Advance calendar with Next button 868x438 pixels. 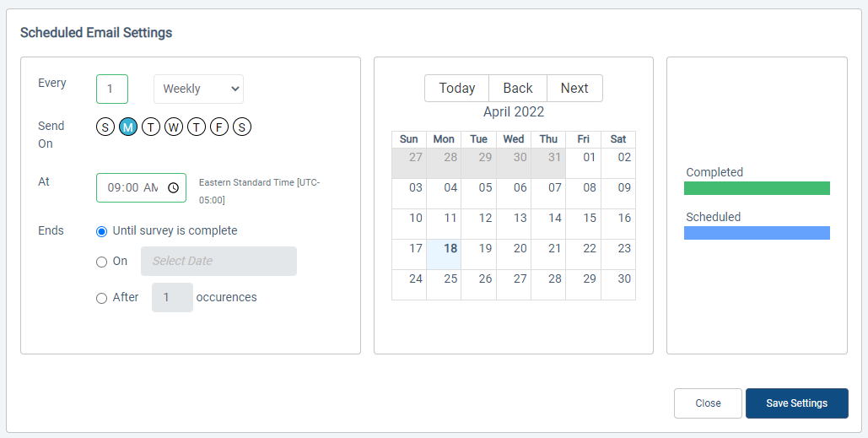tap(574, 89)
